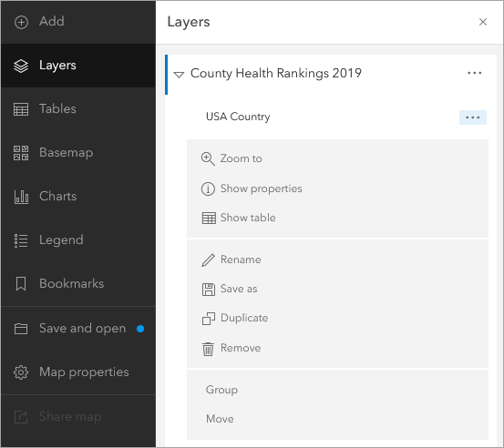The height and width of the screenshot is (448, 504).
Task: Choose Show properties from the layer menu
Action: tap(252, 188)
